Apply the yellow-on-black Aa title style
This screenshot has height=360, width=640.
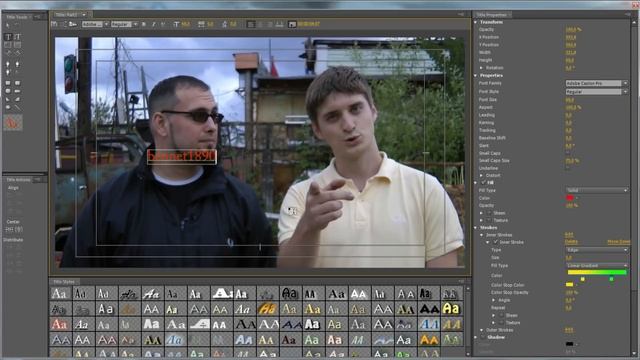[x=451, y=309]
